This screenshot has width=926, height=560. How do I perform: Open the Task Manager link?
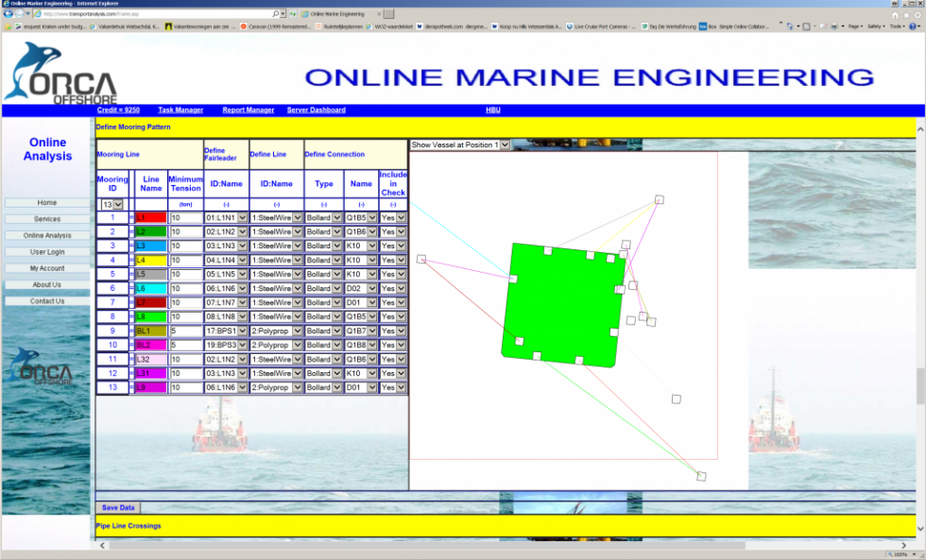tap(179, 110)
